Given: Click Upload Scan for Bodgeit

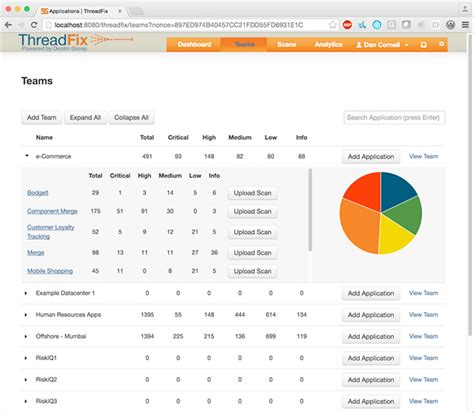Looking at the screenshot, I should tap(252, 193).
